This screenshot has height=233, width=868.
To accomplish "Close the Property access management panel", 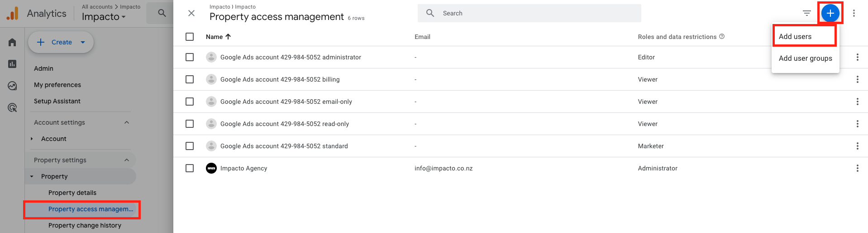I will (191, 13).
